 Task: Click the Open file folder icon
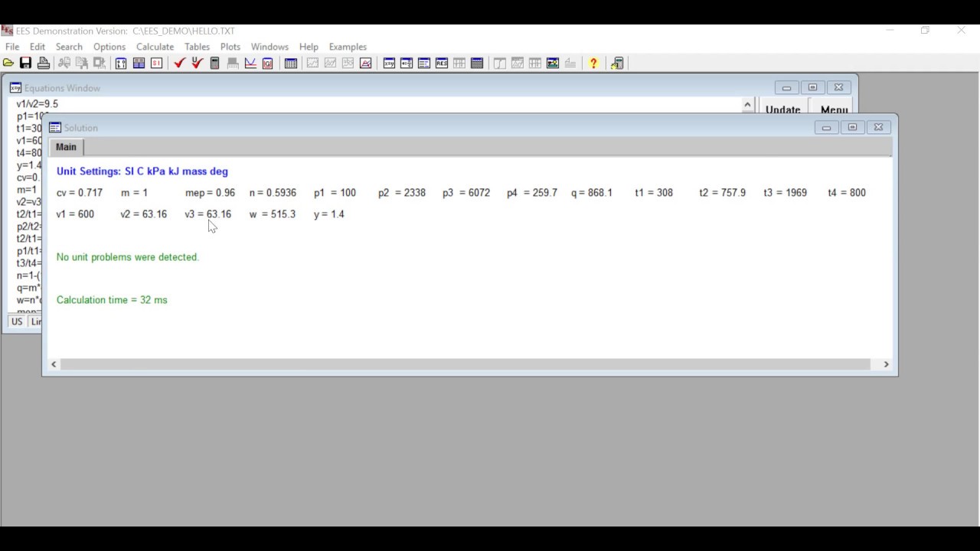point(8,63)
